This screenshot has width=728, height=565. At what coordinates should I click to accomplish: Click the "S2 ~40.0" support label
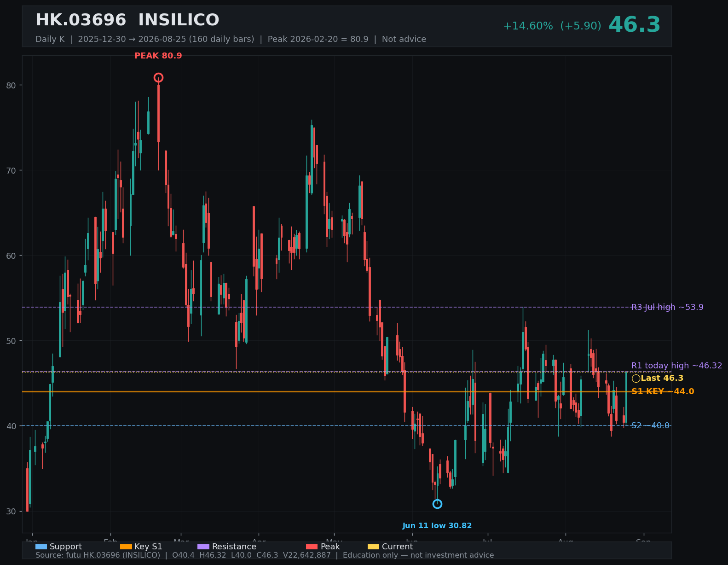click(650, 425)
